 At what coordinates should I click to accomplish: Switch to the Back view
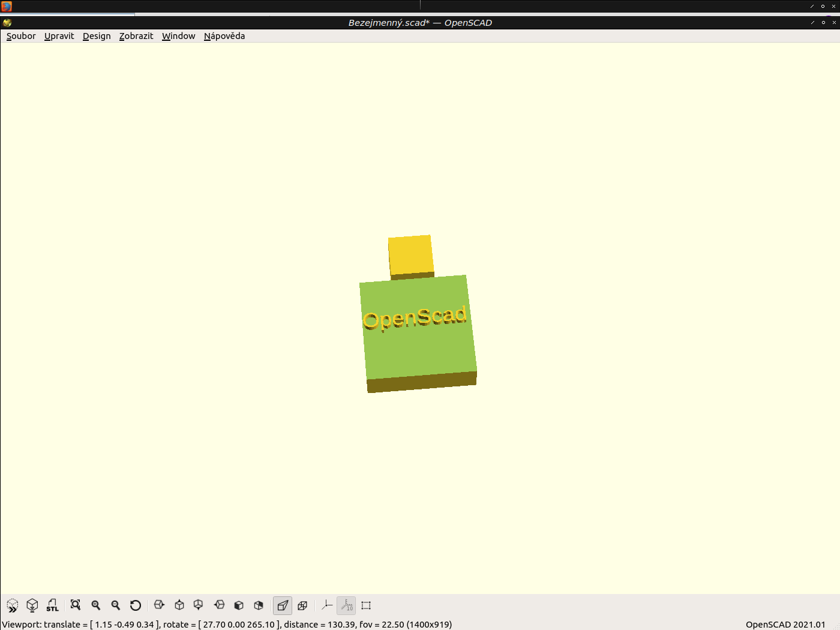pyautogui.click(x=259, y=605)
